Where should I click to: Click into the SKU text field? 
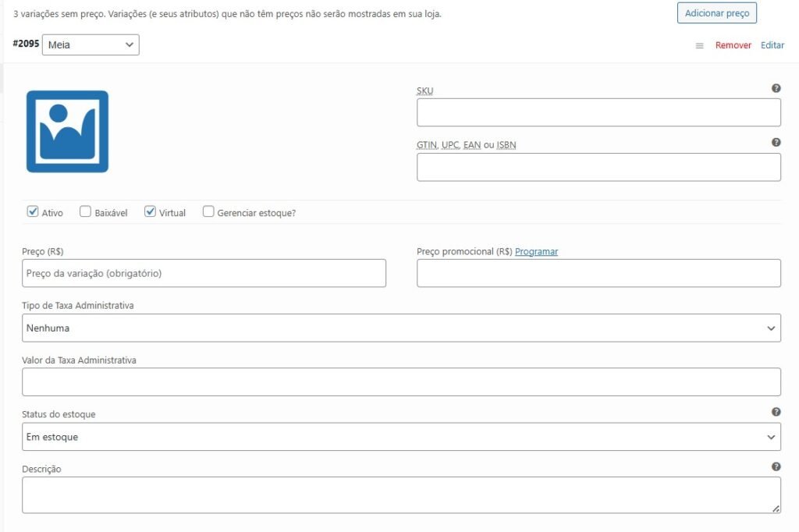click(x=598, y=112)
